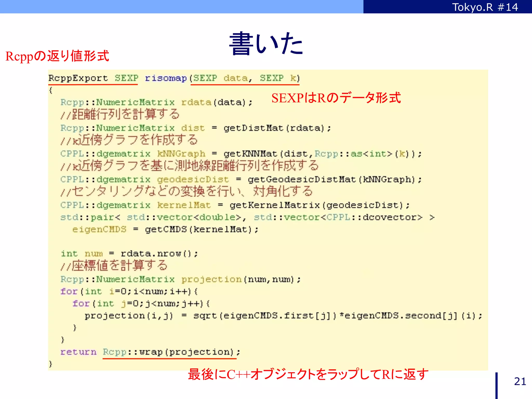Image resolution: width=532 pixels, height=399 pixels.
Task: Click the slide title '書いた'
Action: click(266, 43)
